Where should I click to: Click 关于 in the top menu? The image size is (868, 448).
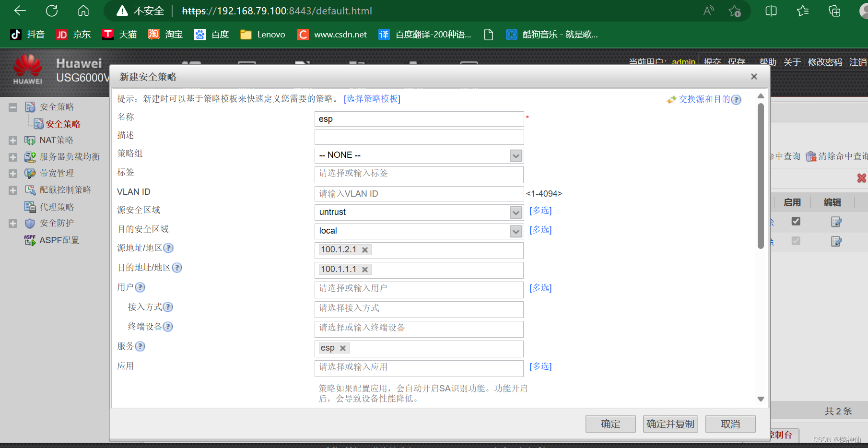[x=792, y=62]
